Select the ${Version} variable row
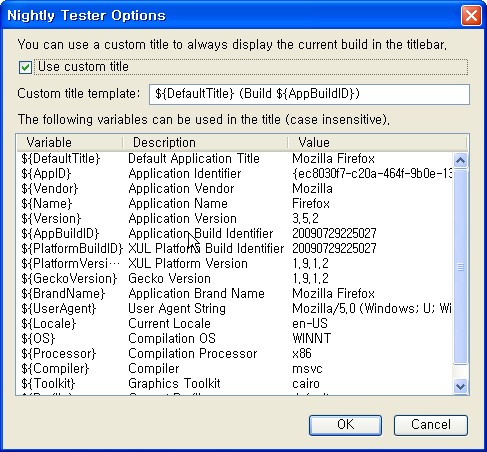 [x=235, y=218]
